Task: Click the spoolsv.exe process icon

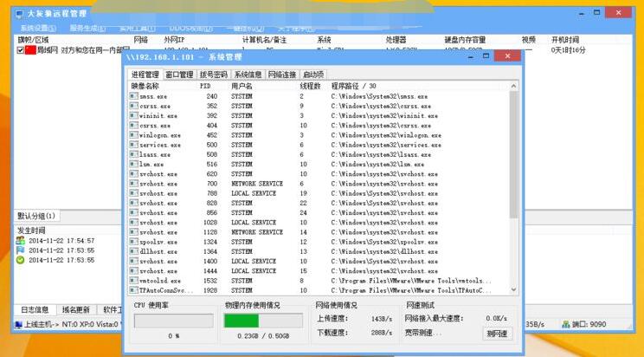Action: click(132, 242)
